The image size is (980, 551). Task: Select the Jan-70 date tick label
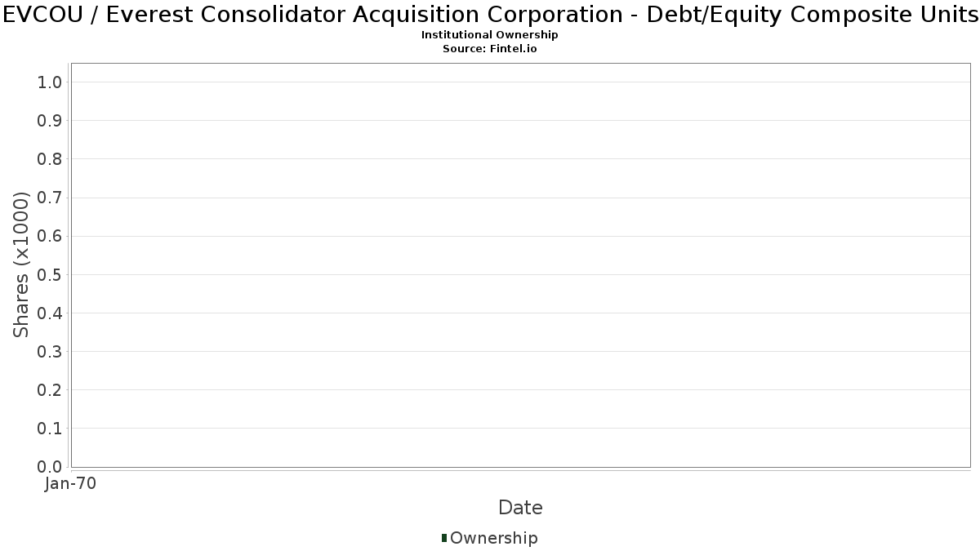click(71, 484)
